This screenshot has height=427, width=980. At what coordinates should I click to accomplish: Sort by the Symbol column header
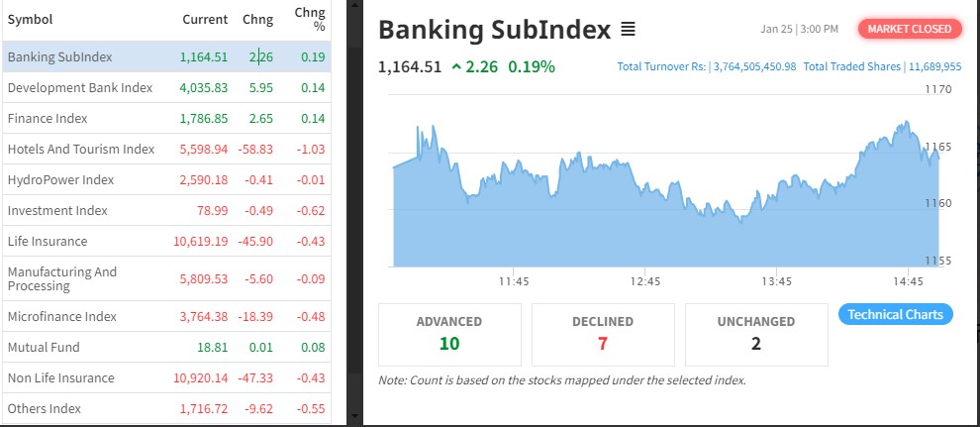[x=30, y=19]
